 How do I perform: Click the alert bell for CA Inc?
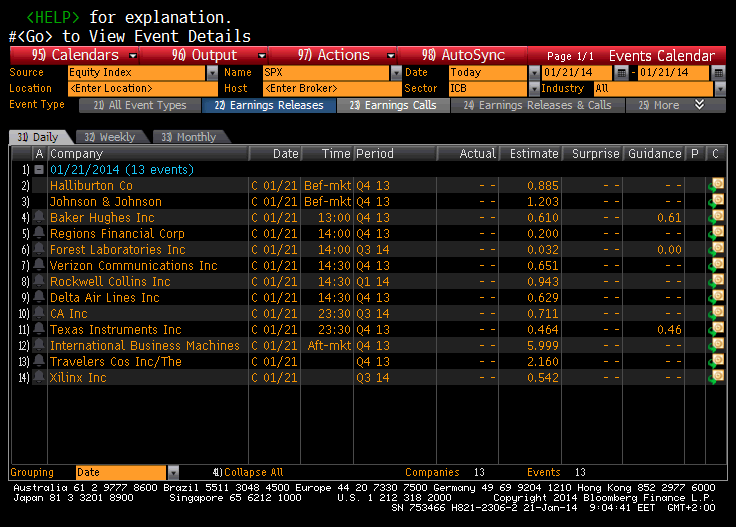point(39,313)
